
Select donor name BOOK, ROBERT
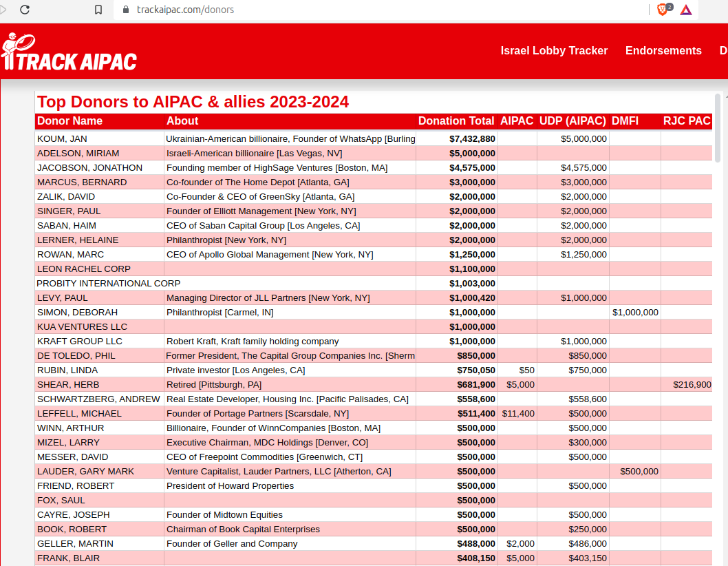pyautogui.click(x=72, y=529)
